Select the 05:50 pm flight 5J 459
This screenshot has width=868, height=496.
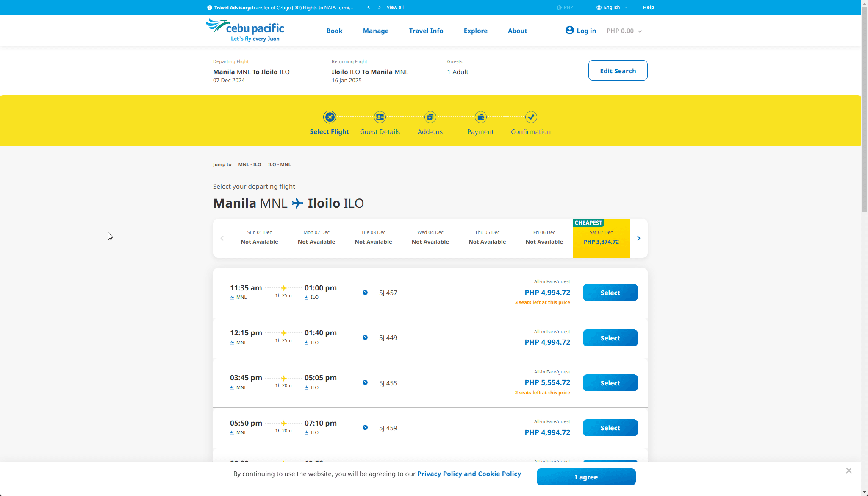tap(610, 428)
